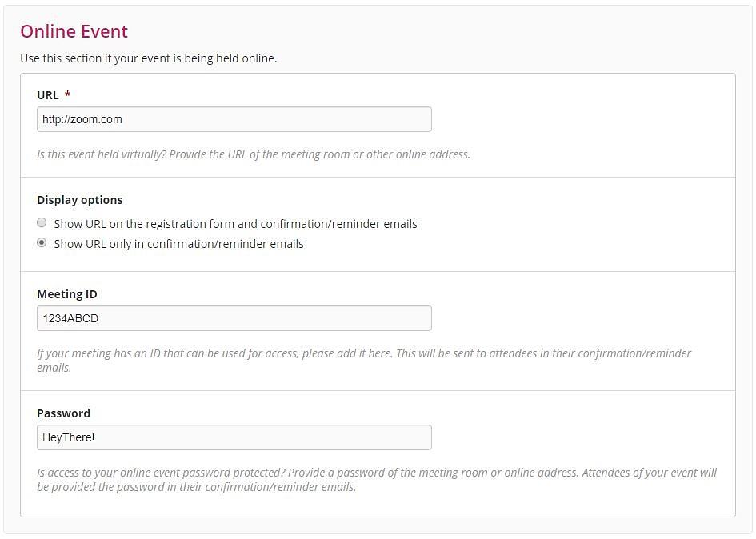Click the 'Password' label text
Image resolution: width=756 pixels, height=539 pixels.
point(64,413)
